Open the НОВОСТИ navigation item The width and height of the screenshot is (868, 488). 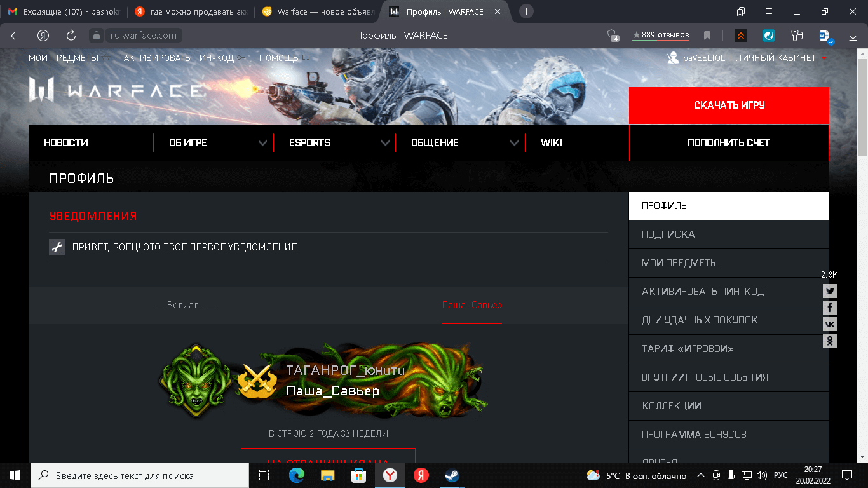click(x=66, y=143)
